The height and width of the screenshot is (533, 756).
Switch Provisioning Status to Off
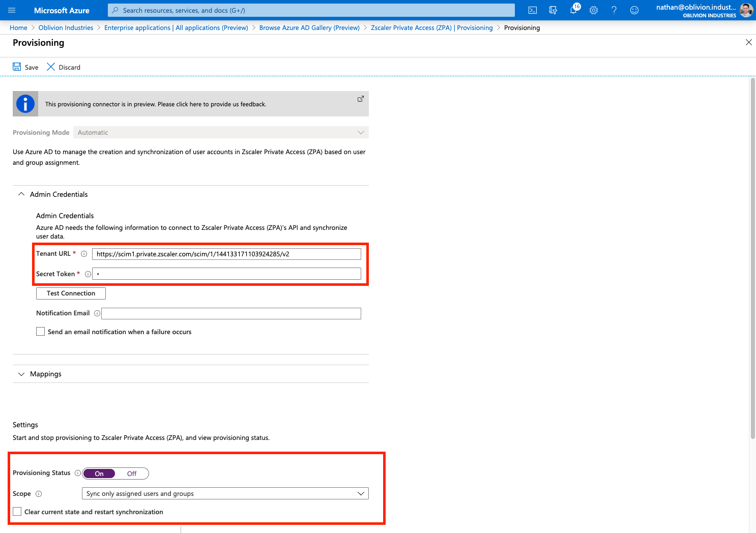click(132, 473)
